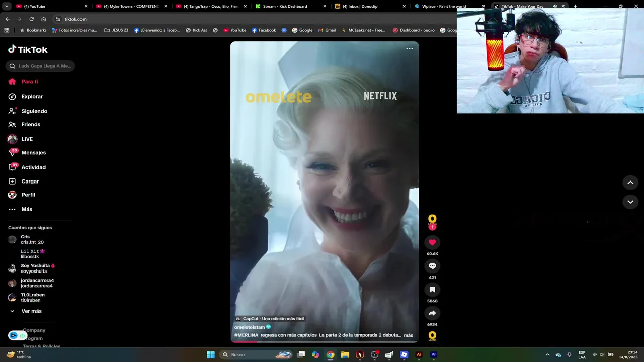Open the Kick Ass bookmark

pyautogui.click(x=196, y=30)
